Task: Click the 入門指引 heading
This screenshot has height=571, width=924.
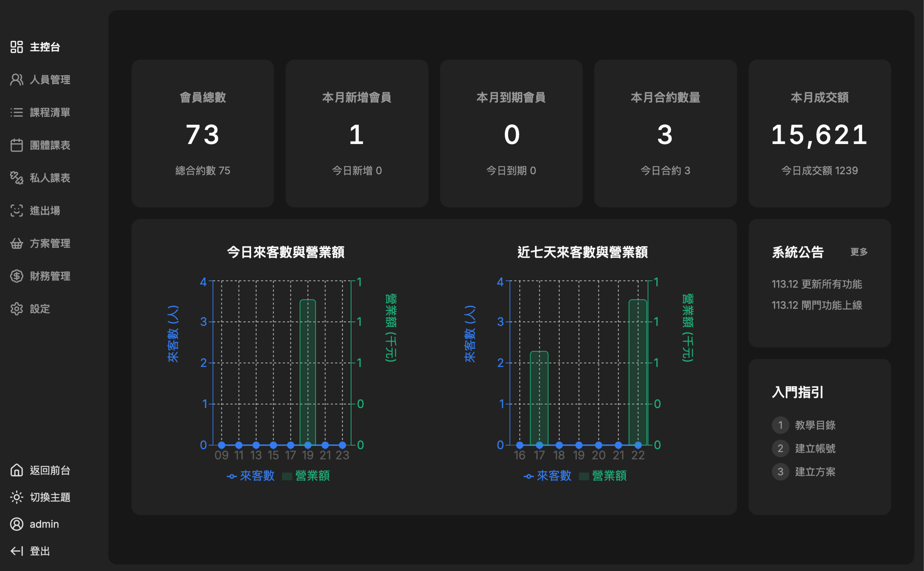Action: click(798, 392)
